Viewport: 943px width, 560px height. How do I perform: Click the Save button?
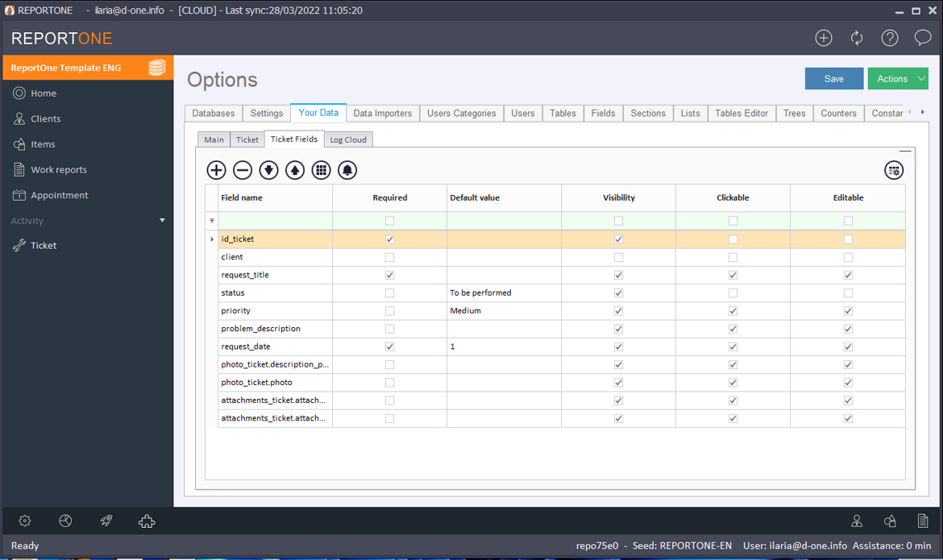click(x=834, y=78)
